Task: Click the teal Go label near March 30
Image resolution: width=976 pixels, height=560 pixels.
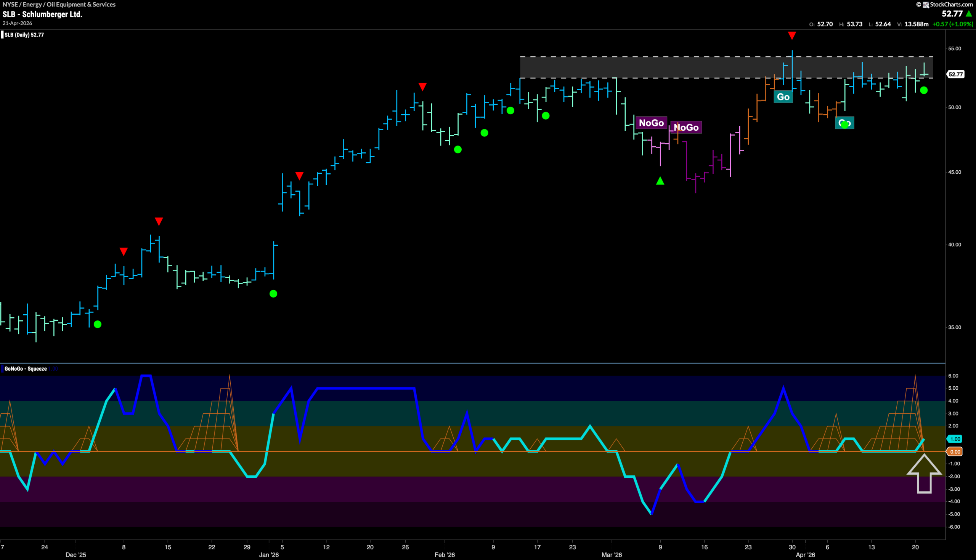Action: pos(783,97)
